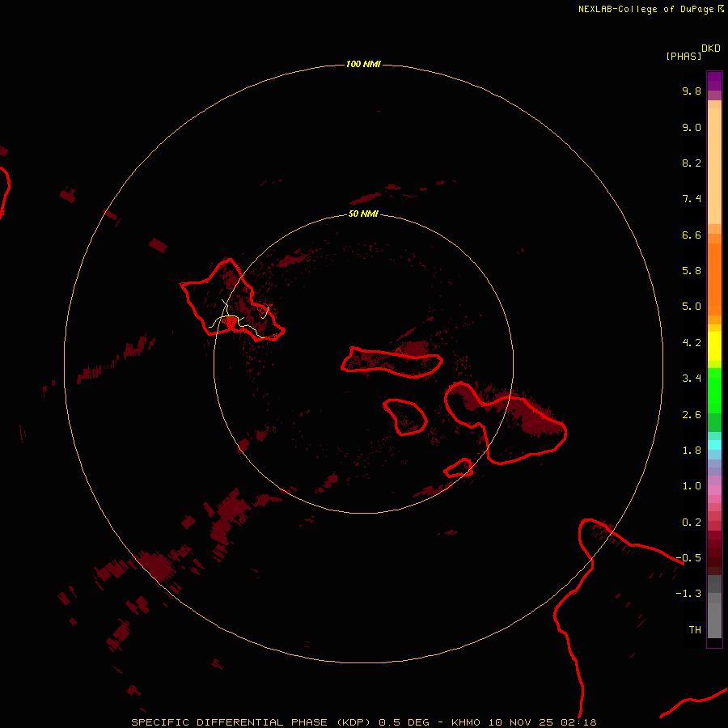
Task: Click the gray bottom segment of color bar
Action: (714, 620)
